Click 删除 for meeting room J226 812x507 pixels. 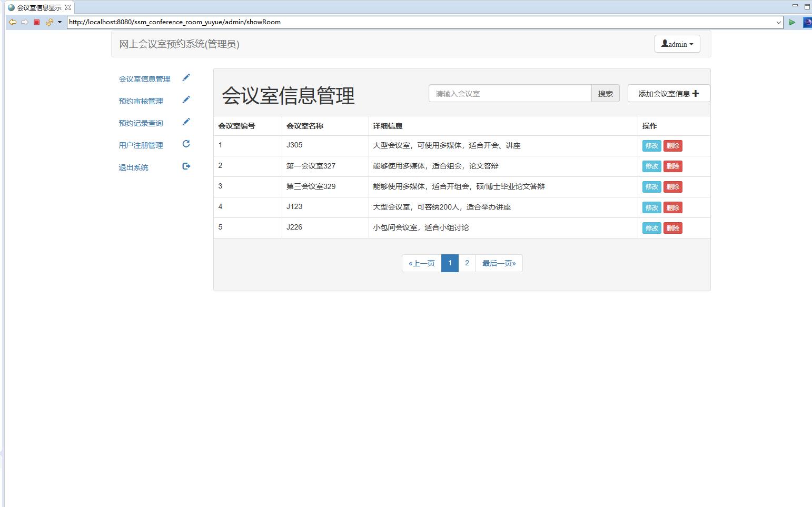(673, 228)
